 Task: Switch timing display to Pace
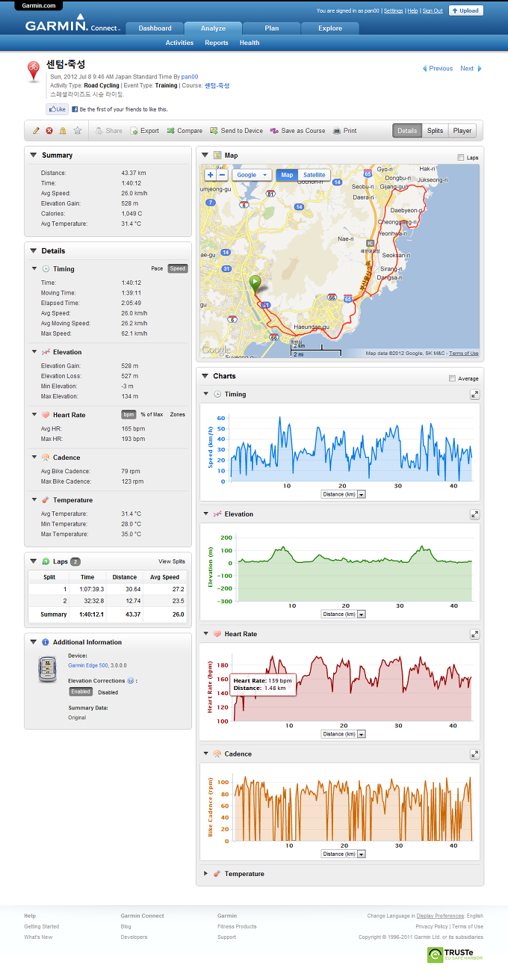157,268
